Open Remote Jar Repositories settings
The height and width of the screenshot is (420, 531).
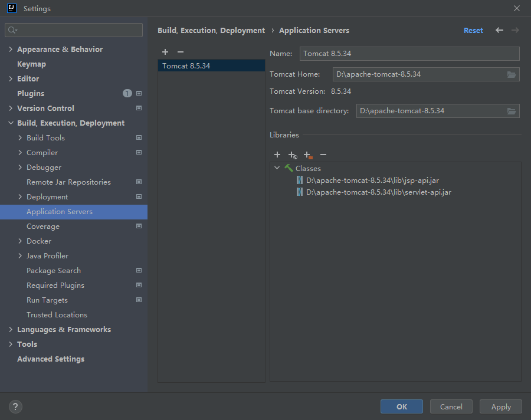tap(69, 182)
